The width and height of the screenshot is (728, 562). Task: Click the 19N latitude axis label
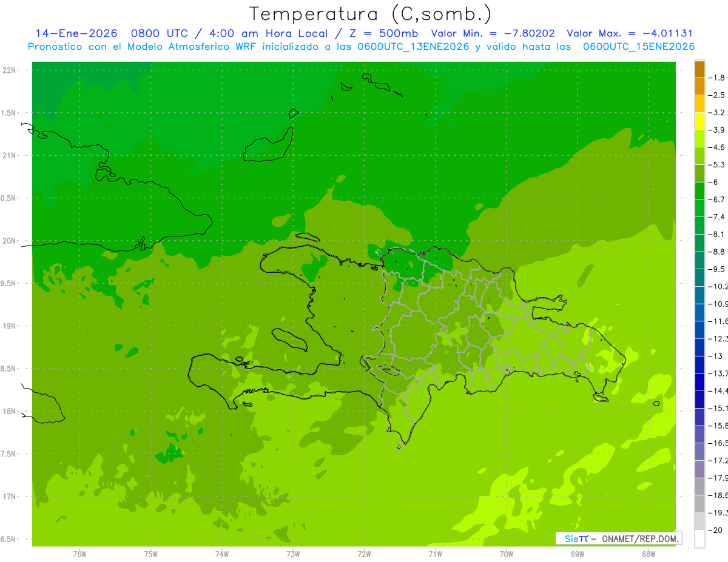pyautogui.click(x=9, y=326)
